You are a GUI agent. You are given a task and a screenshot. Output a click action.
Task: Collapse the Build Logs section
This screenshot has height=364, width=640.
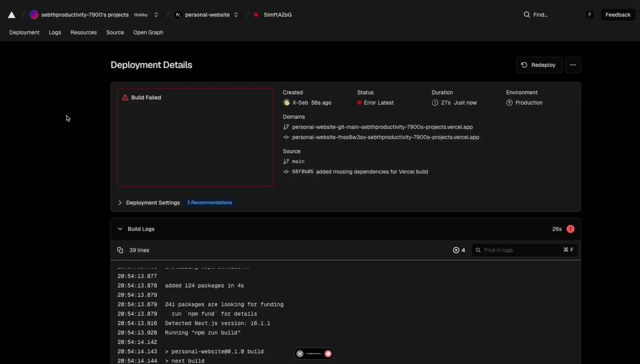click(120, 229)
